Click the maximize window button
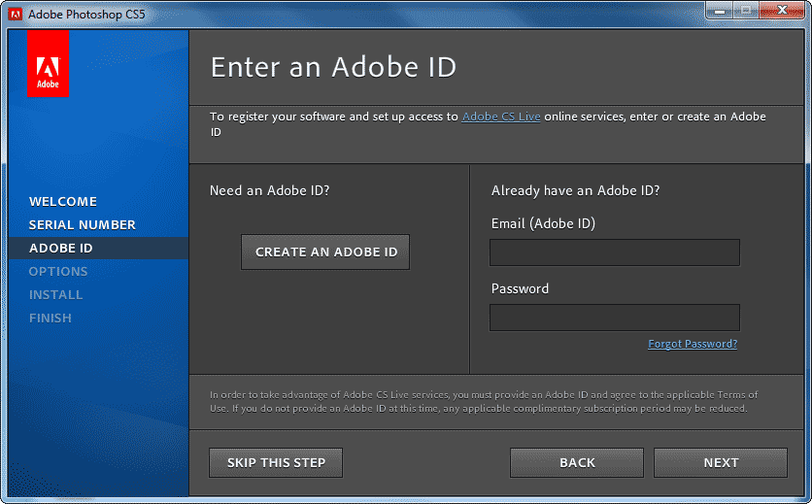 [x=746, y=11]
